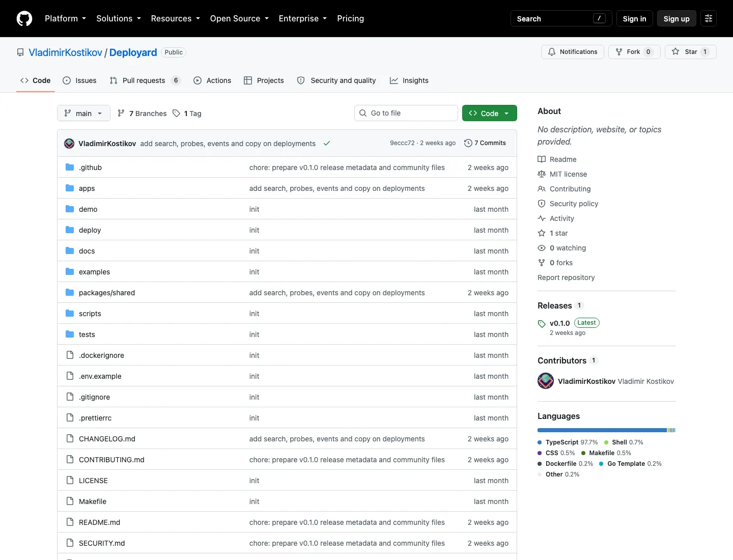Screen dimensions: 733x560
Task: Click the examples folder icon
Action: pos(70,271)
